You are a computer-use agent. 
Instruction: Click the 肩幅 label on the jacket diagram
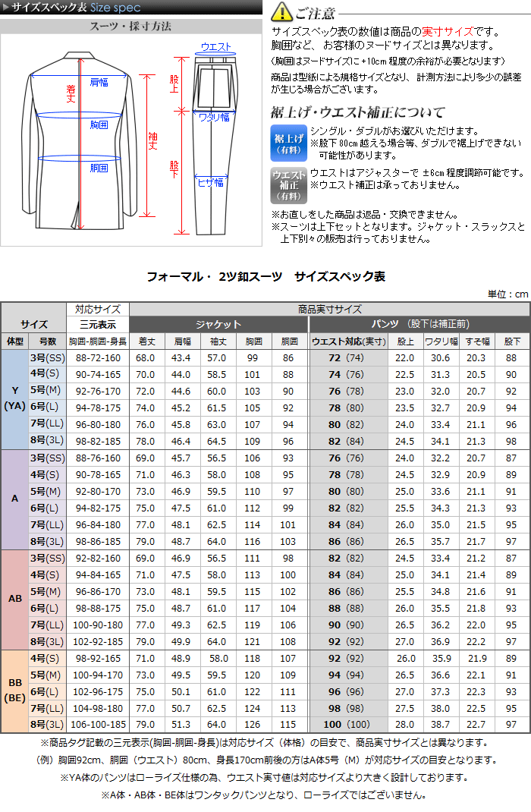(x=98, y=81)
